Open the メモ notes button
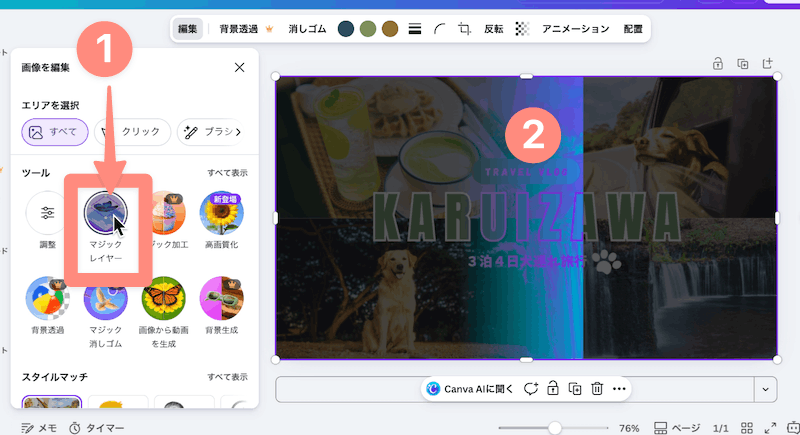This screenshot has width=800, height=435. pyautogui.click(x=39, y=428)
